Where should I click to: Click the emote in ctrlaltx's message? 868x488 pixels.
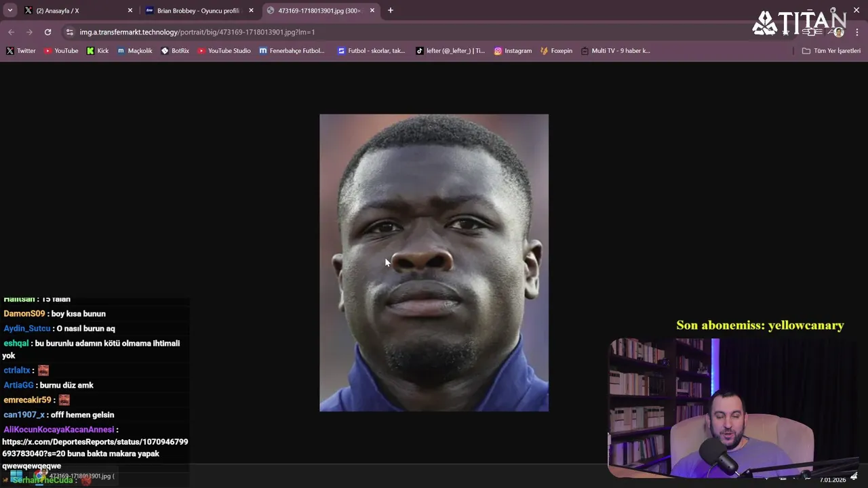(43, 370)
